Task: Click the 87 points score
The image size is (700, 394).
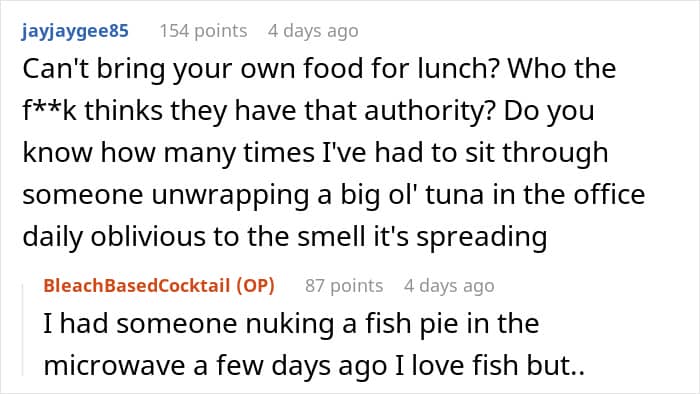Action: tap(344, 286)
